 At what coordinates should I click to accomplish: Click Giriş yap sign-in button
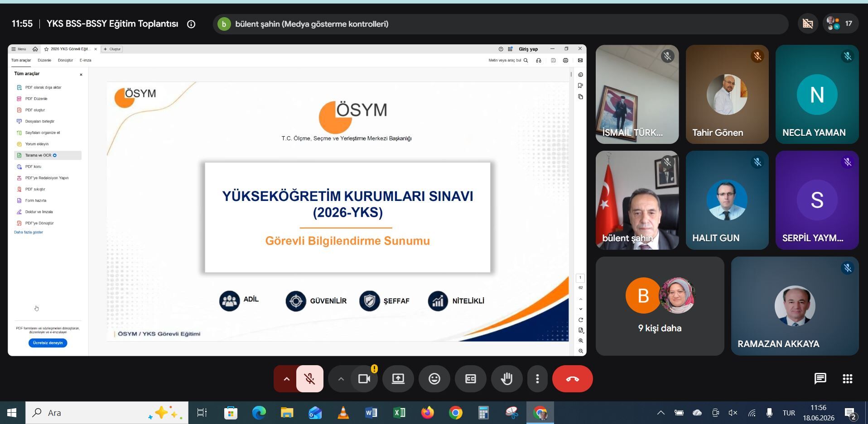pyautogui.click(x=528, y=49)
